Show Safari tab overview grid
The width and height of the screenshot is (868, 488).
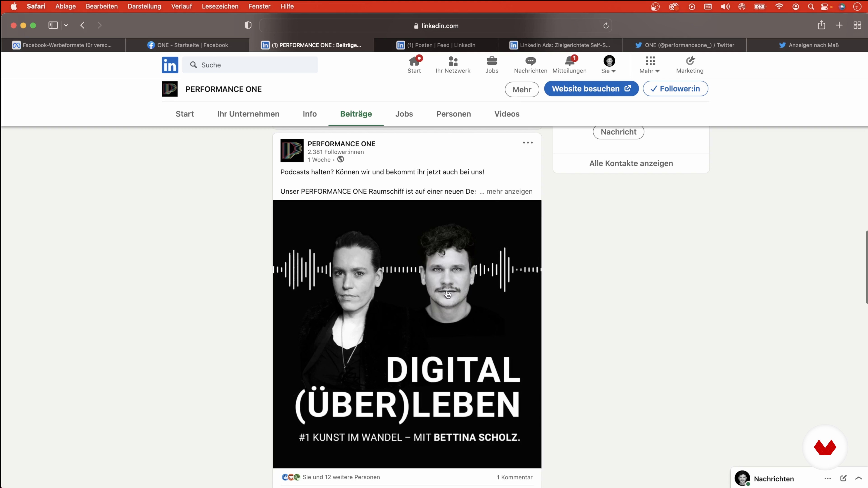tap(857, 25)
